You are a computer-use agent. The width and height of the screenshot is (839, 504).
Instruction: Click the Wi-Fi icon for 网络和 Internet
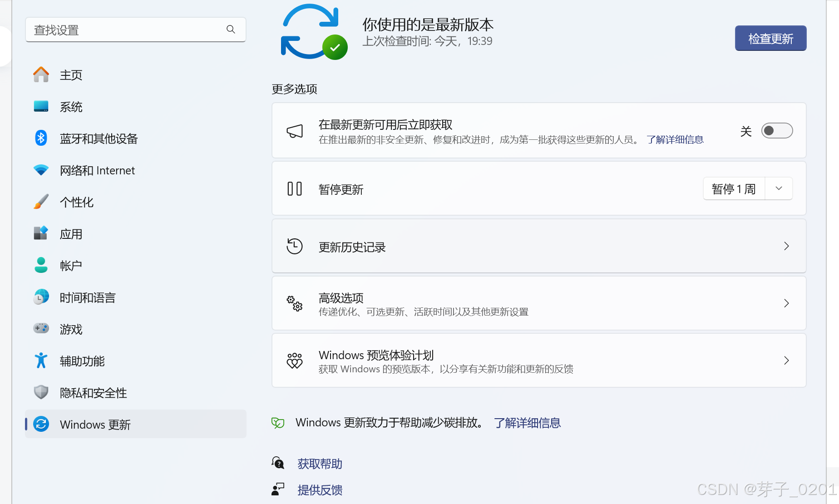tap(41, 170)
